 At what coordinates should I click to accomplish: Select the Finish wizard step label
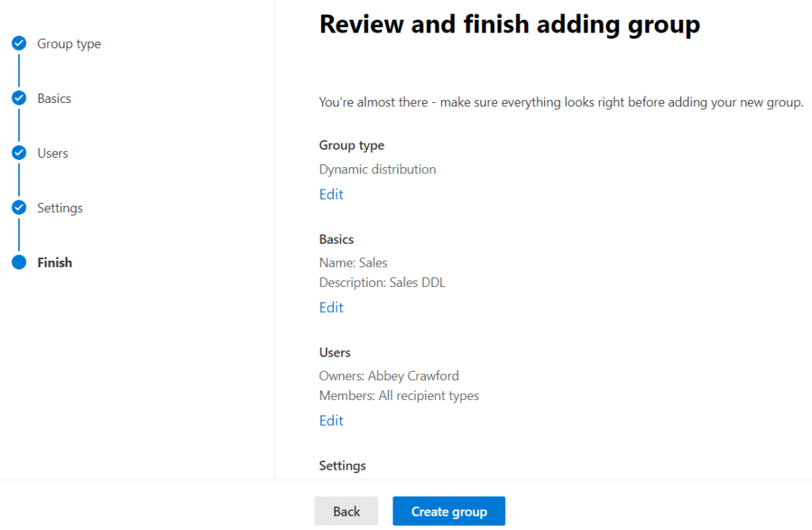pyautogui.click(x=55, y=262)
